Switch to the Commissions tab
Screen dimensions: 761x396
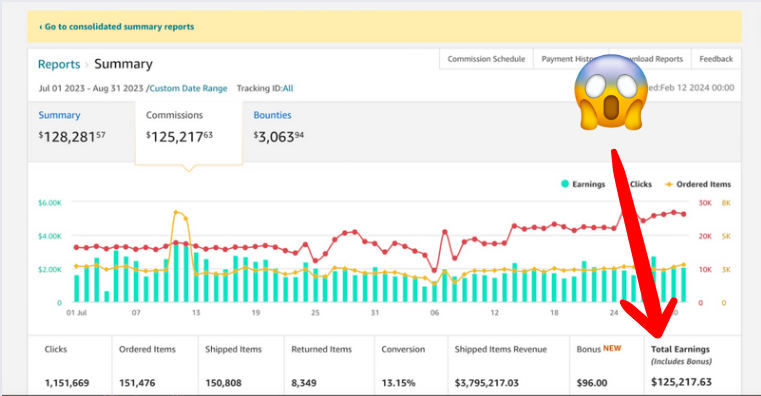coord(188,133)
